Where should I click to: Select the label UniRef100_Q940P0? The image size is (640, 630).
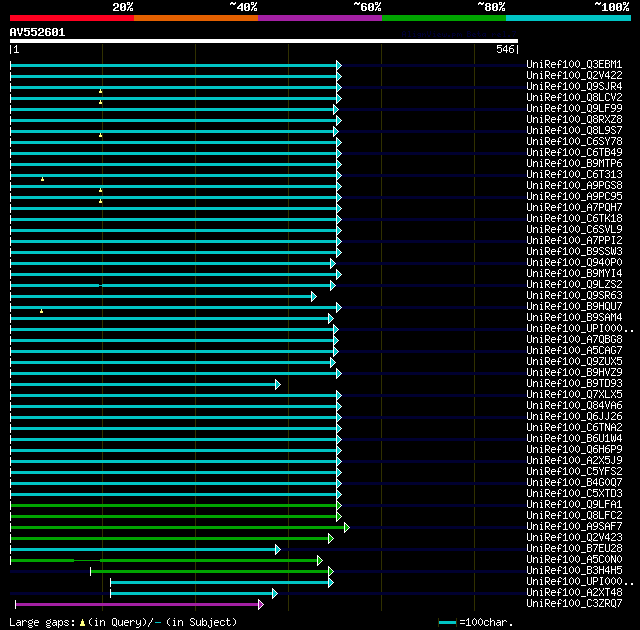point(574,263)
